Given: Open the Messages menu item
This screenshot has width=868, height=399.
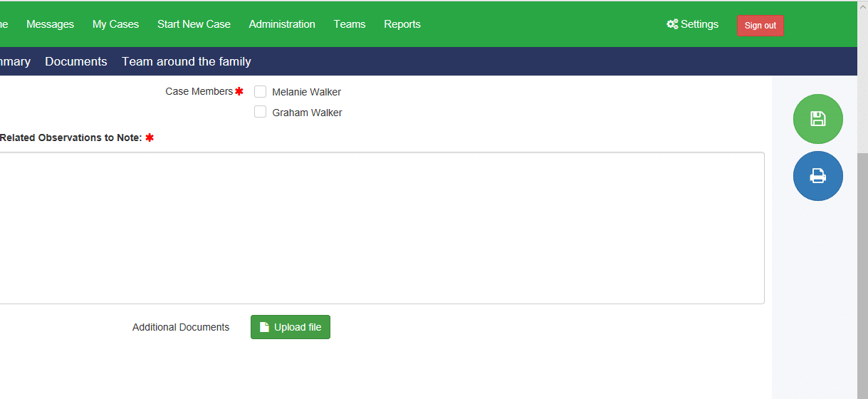Looking at the screenshot, I should (50, 24).
